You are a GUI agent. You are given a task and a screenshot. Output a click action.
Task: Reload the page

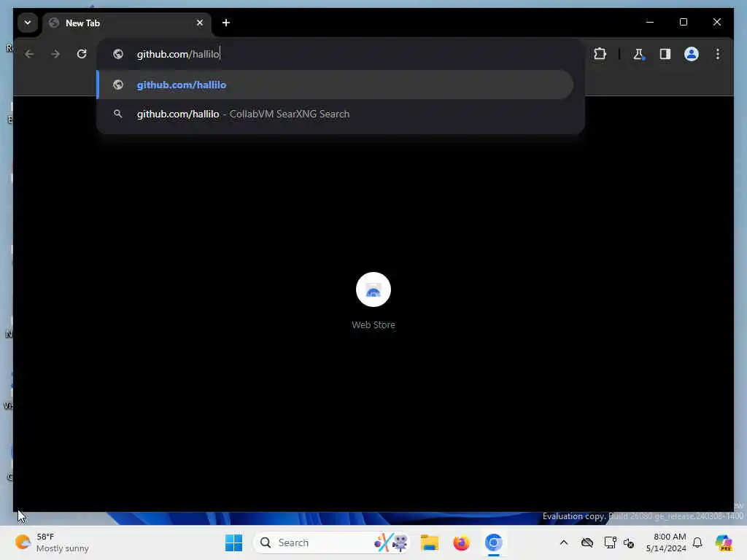point(82,54)
